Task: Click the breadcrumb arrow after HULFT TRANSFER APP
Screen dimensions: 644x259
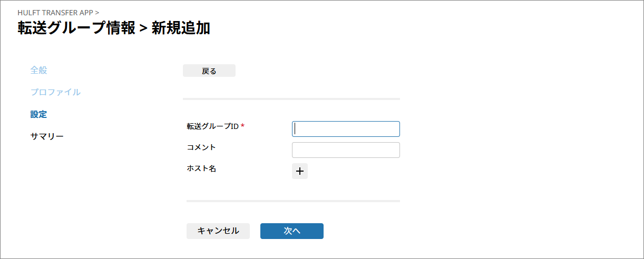Action: click(x=97, y=12)
